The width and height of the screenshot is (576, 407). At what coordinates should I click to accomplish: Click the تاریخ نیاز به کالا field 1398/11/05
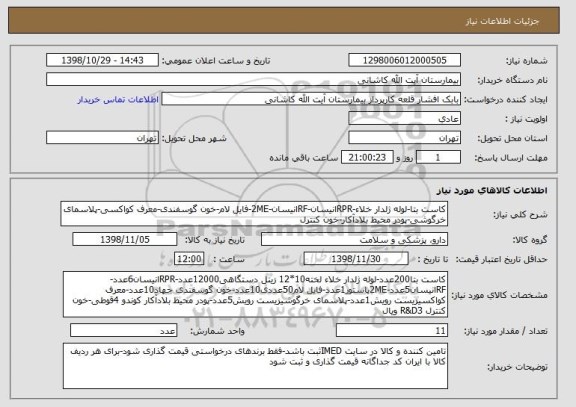coord(125,240)
